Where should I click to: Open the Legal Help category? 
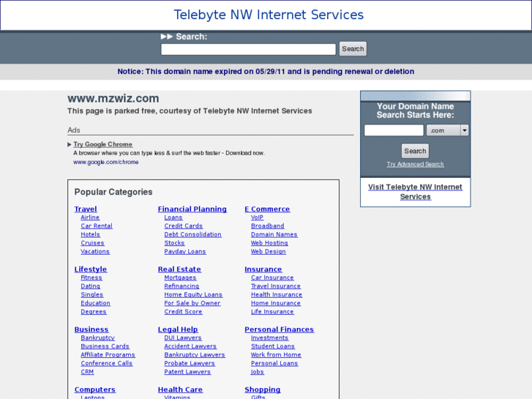click(178, 329)
